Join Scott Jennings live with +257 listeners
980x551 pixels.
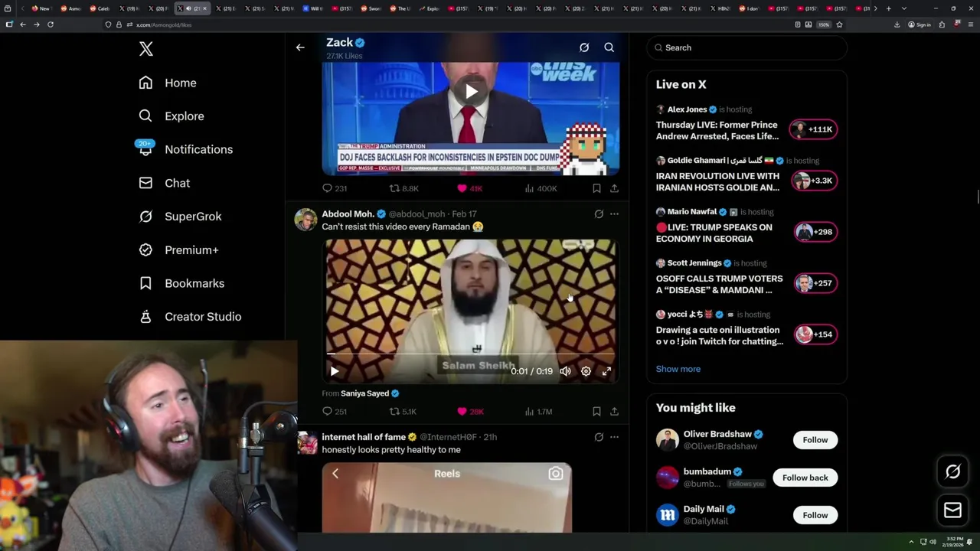pos(815,283)
